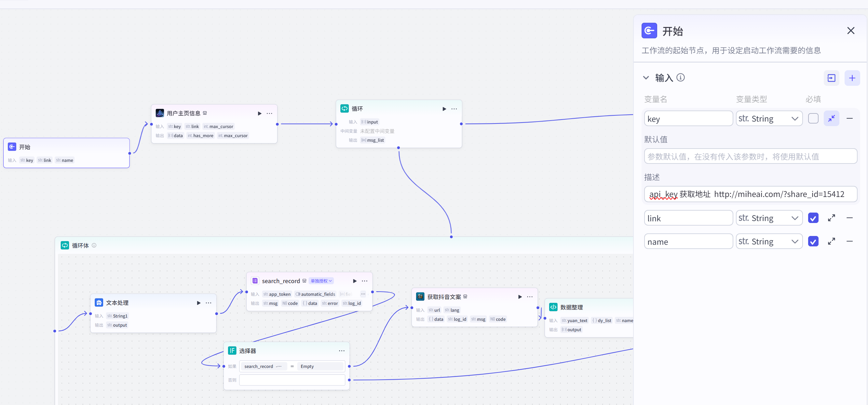
Task: Close the 开始 settings panel
Action: tap(850, 31)
